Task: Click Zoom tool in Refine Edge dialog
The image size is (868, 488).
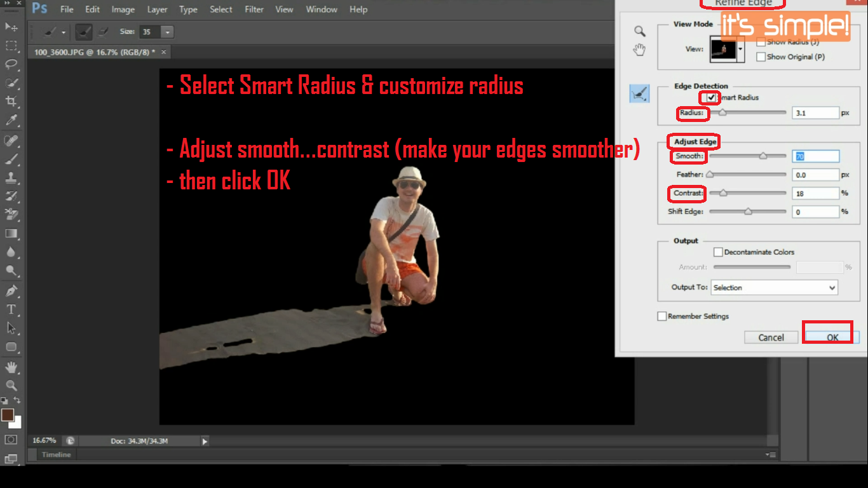Action: tap(640, 31)
